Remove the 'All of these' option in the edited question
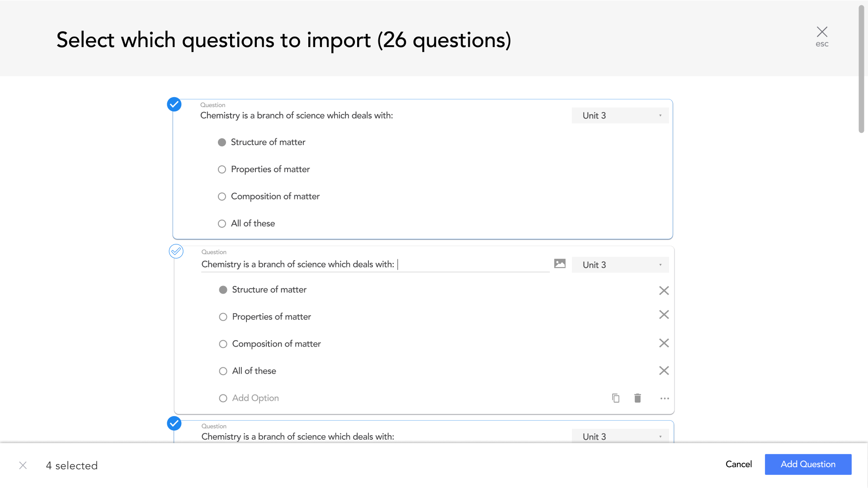Image resolution: width=868 pixels, height=488 pixels. pyautogui.click(x=664, y=371)
